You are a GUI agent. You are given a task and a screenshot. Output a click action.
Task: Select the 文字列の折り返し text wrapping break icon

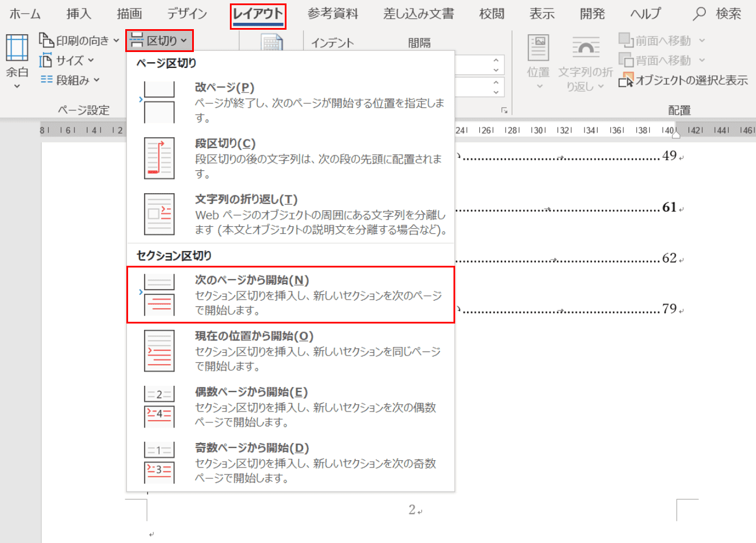click(159, 214)
